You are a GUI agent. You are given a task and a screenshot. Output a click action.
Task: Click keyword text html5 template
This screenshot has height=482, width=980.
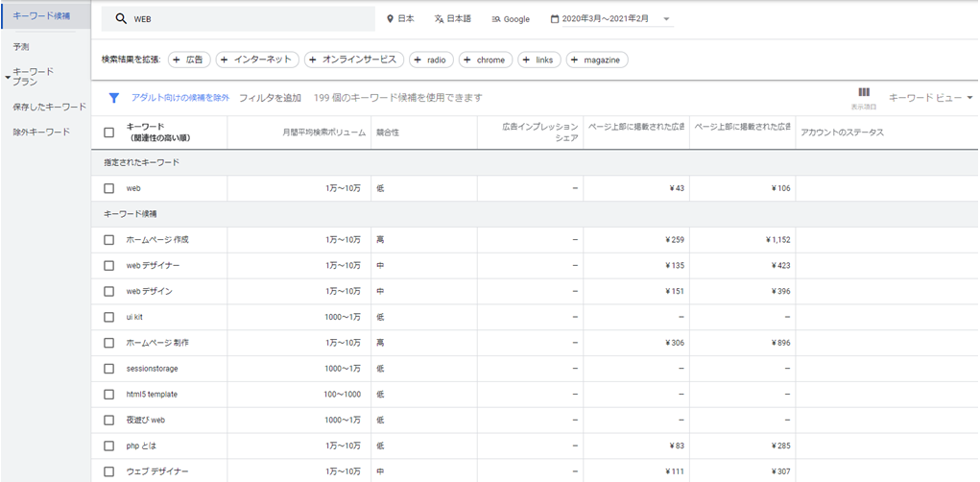coord(152,395)
